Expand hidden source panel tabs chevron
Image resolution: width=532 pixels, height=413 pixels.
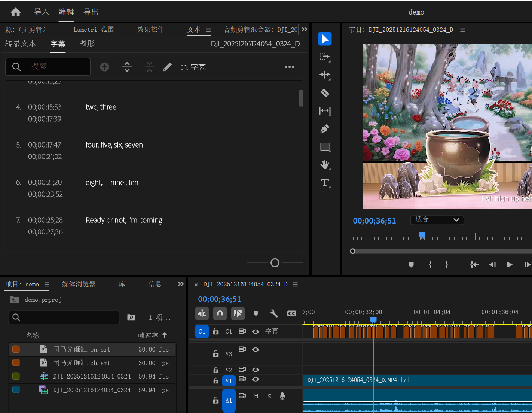(x=304, y=30)
